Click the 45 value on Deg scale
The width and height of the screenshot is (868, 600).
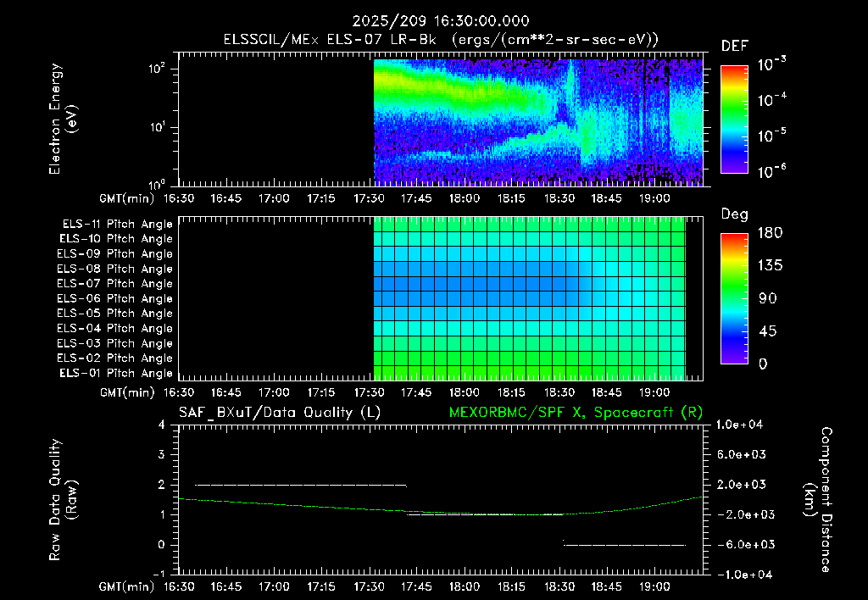coord(767,331)
